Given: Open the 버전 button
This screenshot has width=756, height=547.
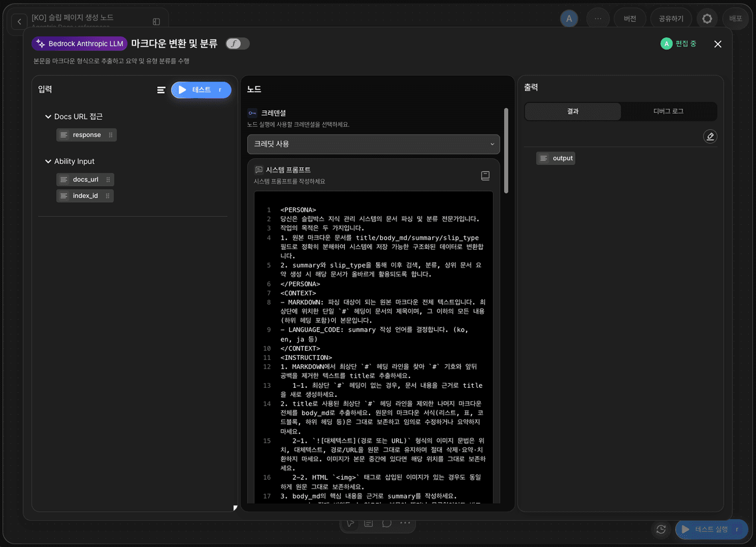Looking at the screenshot, I should point(630,19).
